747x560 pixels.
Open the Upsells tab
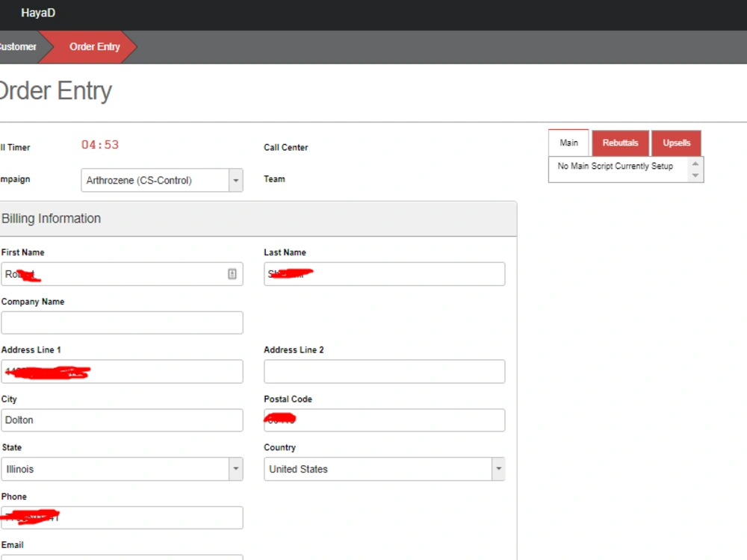pyautogui.click(x=676, y=143)
